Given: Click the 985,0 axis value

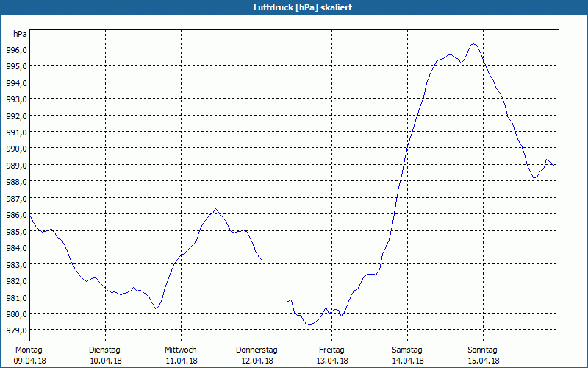Looking at the screenshot, I should point(16,231).
